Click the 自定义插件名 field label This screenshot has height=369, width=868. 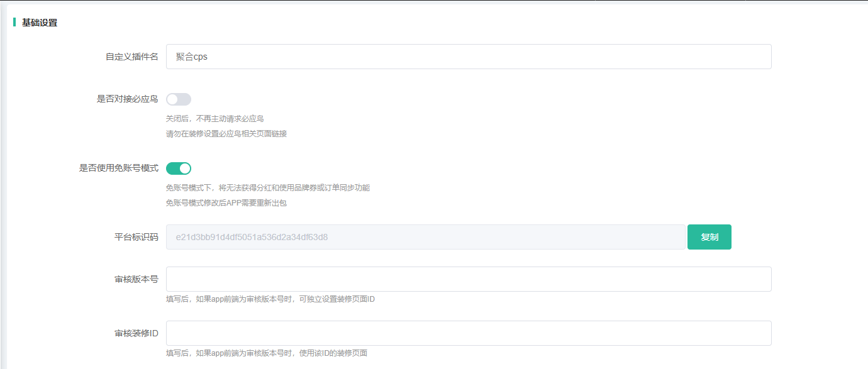click(131, 57)
